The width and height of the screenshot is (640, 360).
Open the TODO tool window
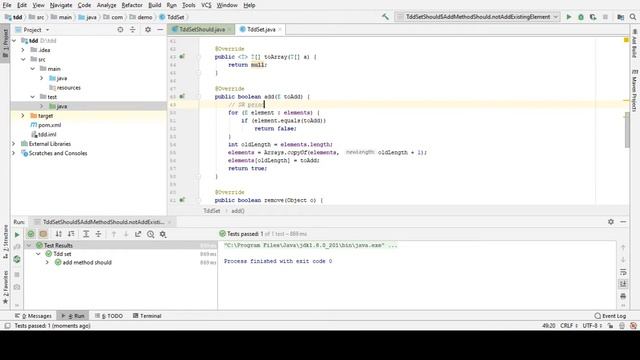109,316
